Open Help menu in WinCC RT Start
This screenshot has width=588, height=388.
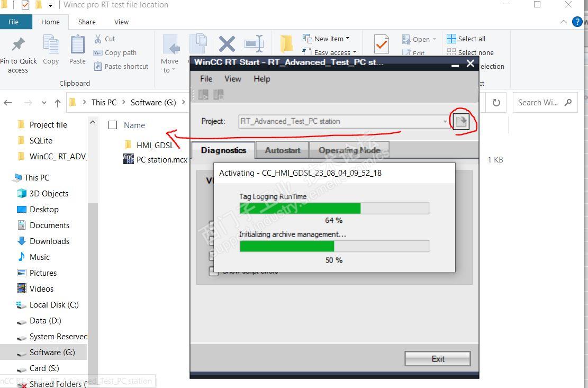coord(262,79)
